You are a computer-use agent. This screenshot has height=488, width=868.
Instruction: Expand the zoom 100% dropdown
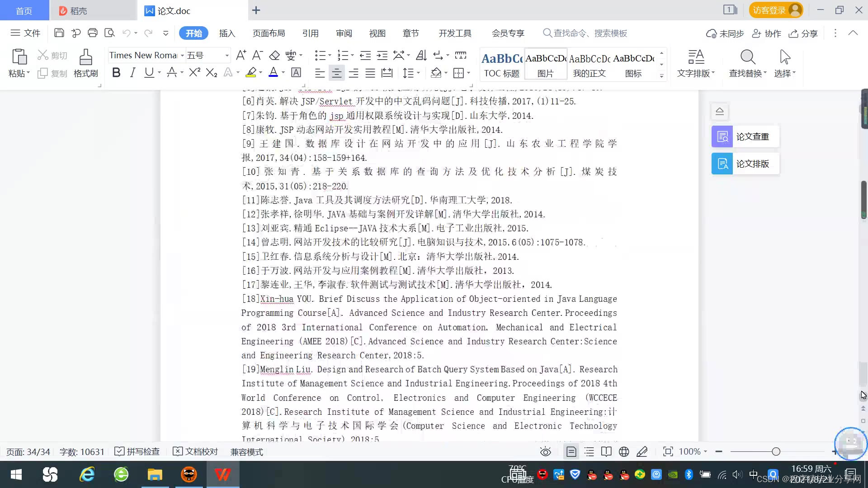[x=705, y=452]
